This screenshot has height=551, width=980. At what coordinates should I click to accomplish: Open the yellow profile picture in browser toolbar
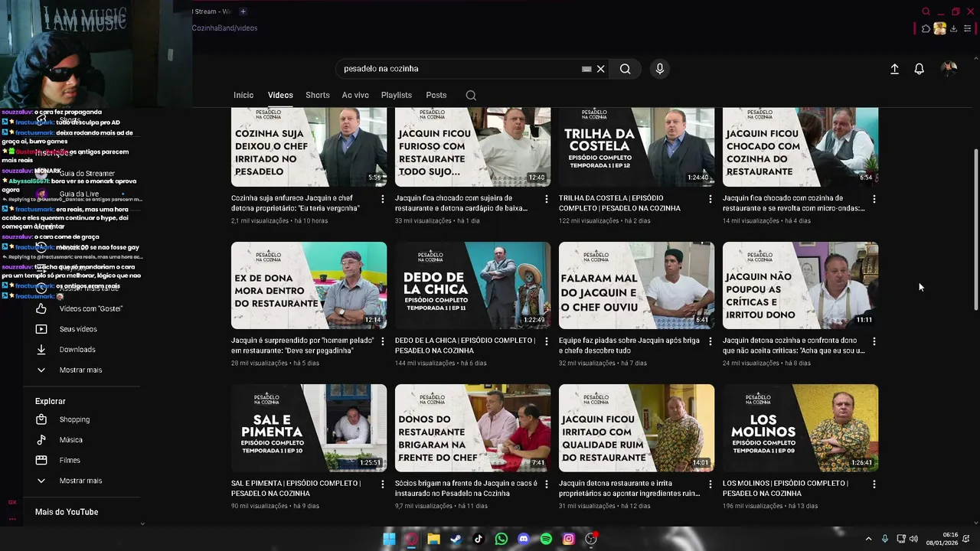tap(939, 28)
